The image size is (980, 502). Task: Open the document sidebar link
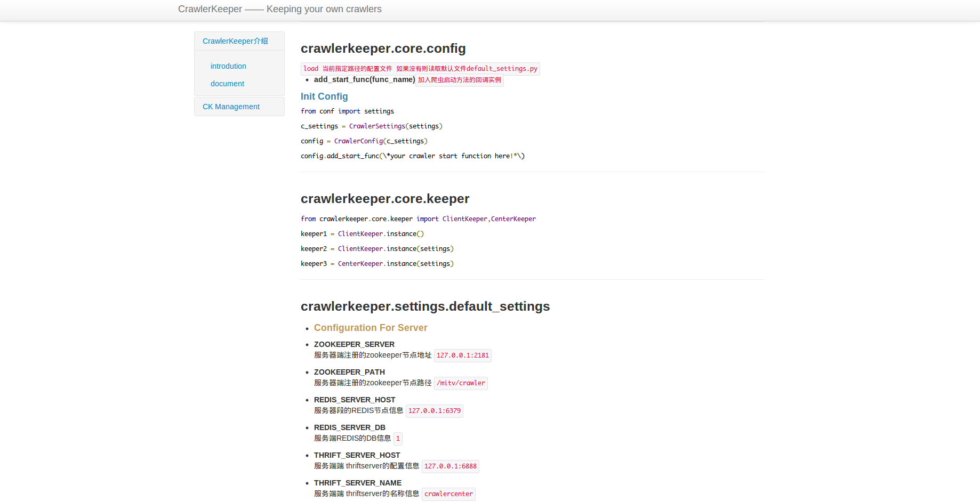(x=227, y=84)
